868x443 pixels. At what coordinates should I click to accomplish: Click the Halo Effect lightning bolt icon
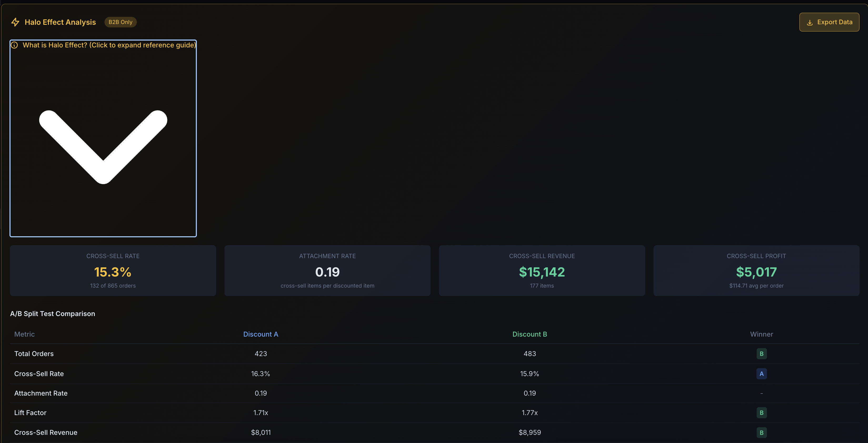coord(15,22)
